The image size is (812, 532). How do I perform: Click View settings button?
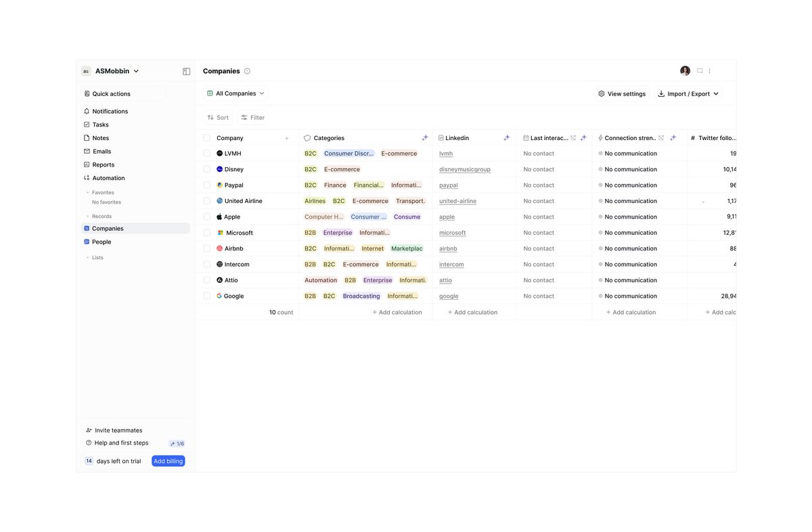coord(622,94)
